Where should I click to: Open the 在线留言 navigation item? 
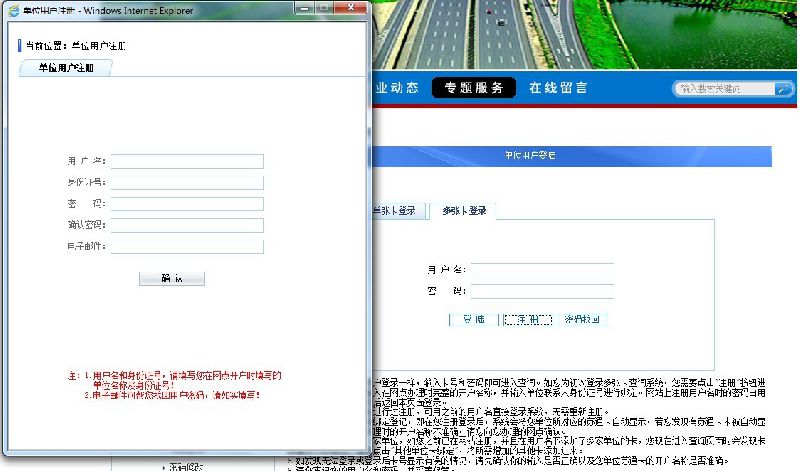[x=558, y=88]
